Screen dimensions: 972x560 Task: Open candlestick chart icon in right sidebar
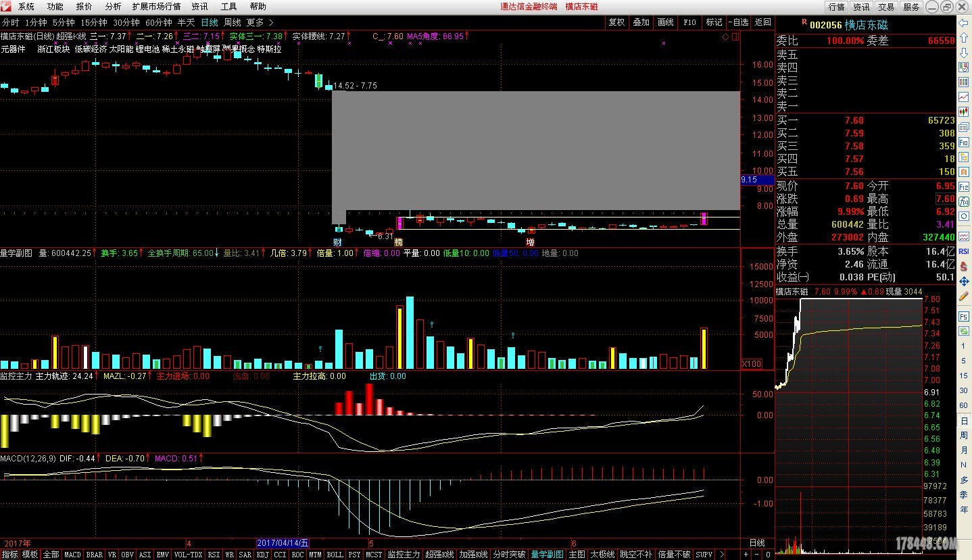(964, 111)
